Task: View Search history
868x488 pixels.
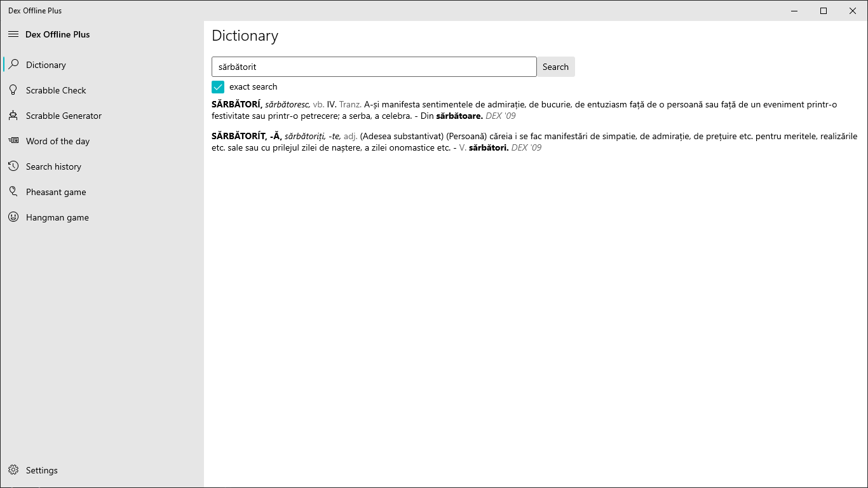Action: 102,166
